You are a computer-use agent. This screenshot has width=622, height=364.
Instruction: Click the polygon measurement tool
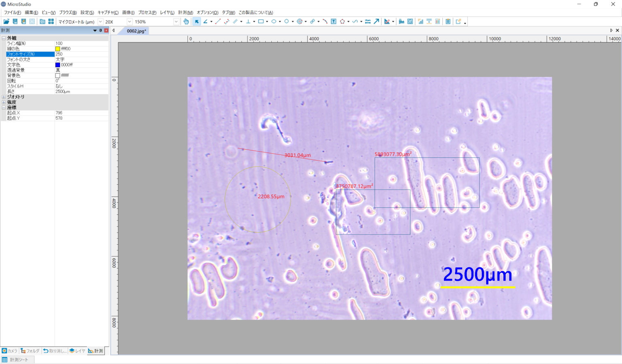pyautogui.click(x=342, y=21)
